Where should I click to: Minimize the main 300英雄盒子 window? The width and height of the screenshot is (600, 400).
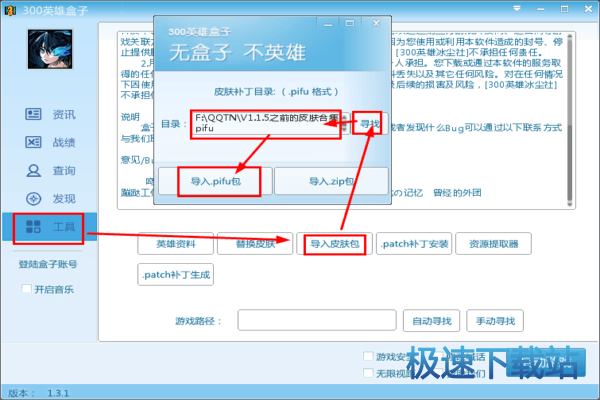(x=541, y=9)
